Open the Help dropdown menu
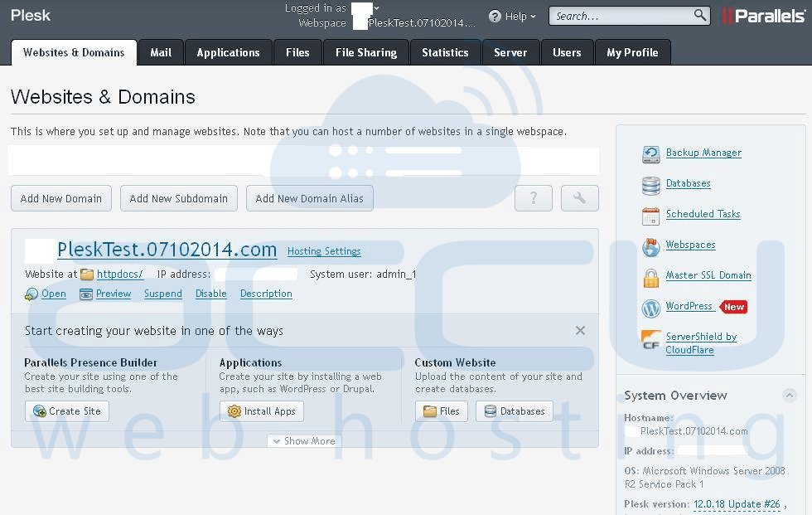812x515 pixels. pyautogui.click(x=511, y=15)
